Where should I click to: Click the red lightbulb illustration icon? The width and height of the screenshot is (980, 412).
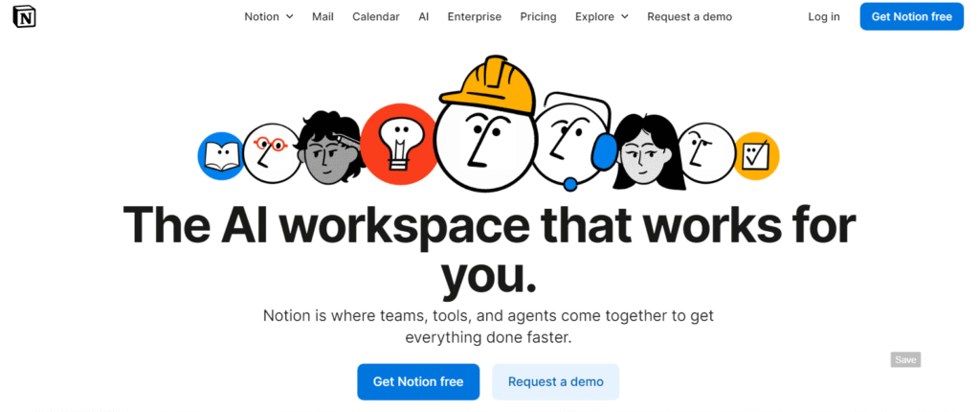(399, 142)
